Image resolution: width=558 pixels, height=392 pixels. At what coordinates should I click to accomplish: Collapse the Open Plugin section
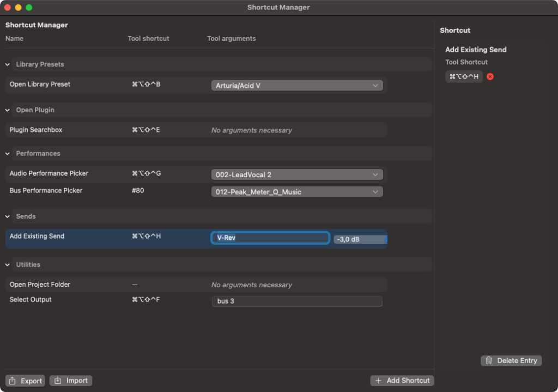pyautogui.click(x=8, y=110)
